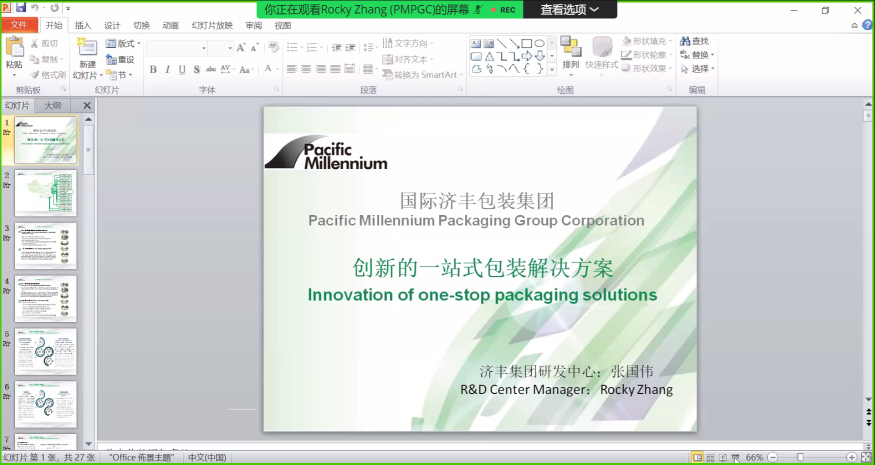Screen dimensions: 875x465
Task: Open the Section (节) dropdown
Action: click(x=119, y=75)
